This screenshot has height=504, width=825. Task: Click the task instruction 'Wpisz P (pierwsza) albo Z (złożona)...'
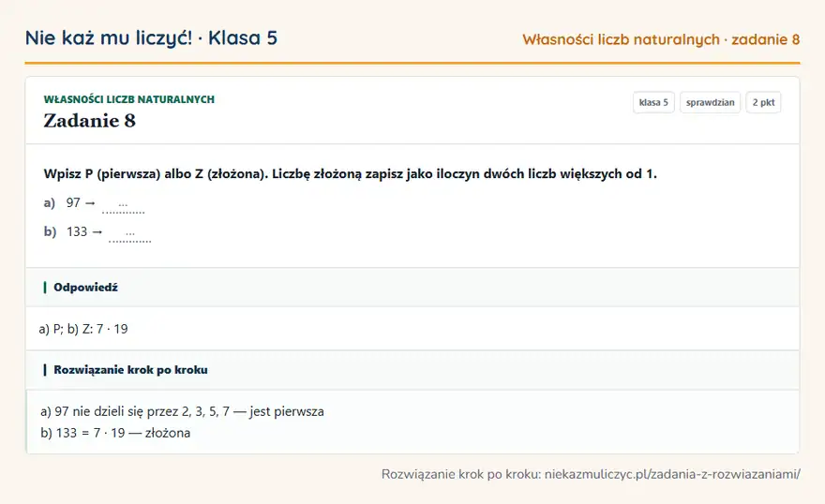tap(351, 174)
